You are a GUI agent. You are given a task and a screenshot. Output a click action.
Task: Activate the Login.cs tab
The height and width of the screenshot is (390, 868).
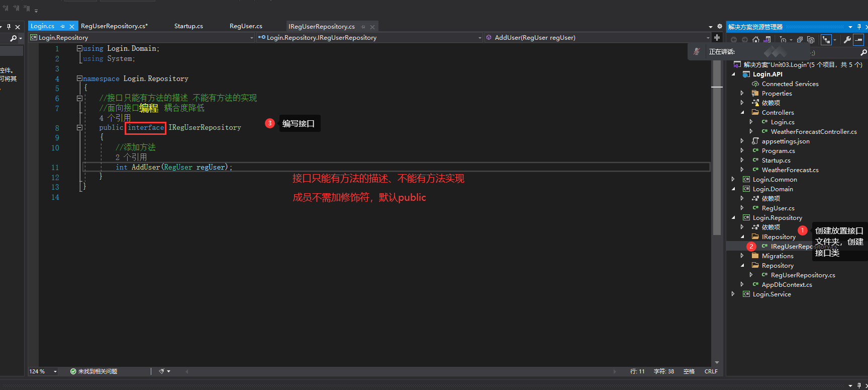pyautogui.click(x=42, y=26)
